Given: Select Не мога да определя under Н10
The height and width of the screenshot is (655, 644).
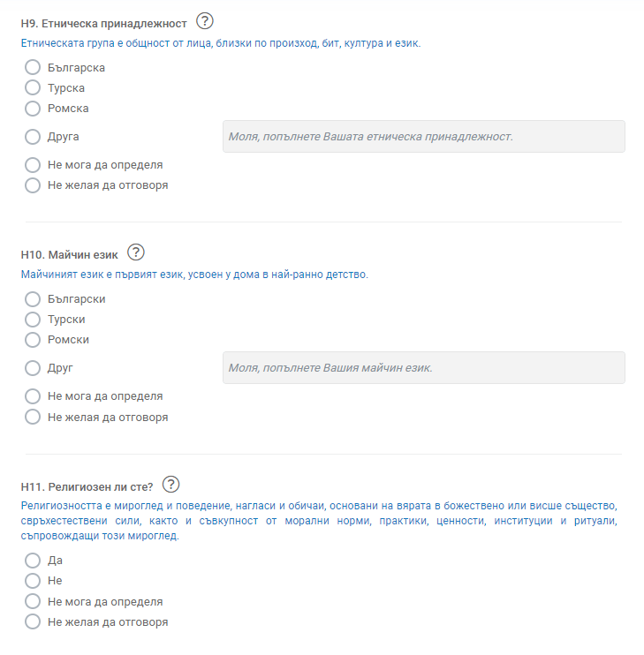Looking at the screenshot, I should click(33, 396).
